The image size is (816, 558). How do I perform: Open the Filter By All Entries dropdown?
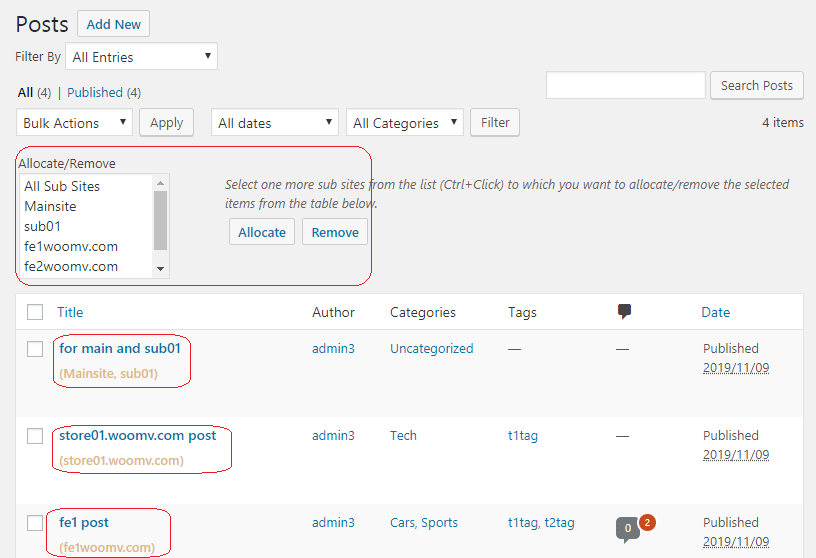click(141, 57)
